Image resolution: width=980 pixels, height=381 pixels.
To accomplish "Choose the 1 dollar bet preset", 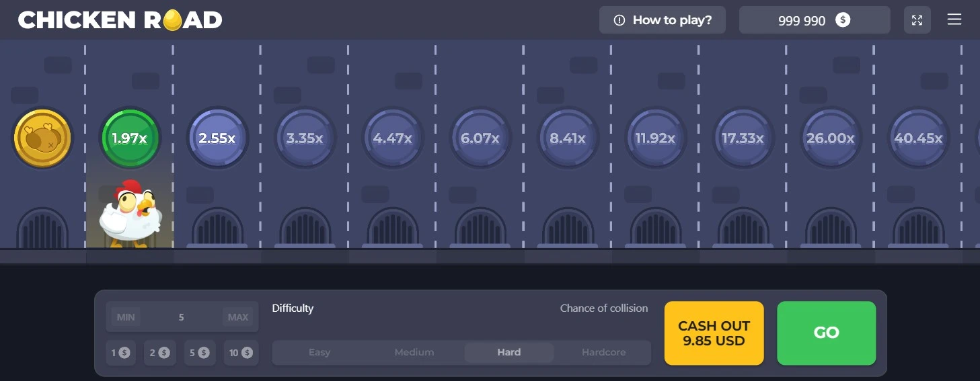I will click(x=121, y=353).
